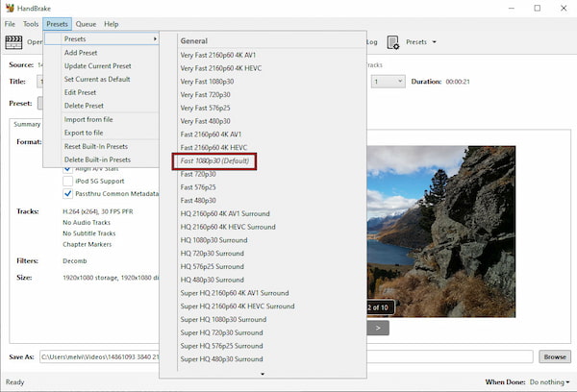Pick Super HQ 480p30 Surround
The width and height of the screenshot is (577, 392).
[x=221, y=359]
